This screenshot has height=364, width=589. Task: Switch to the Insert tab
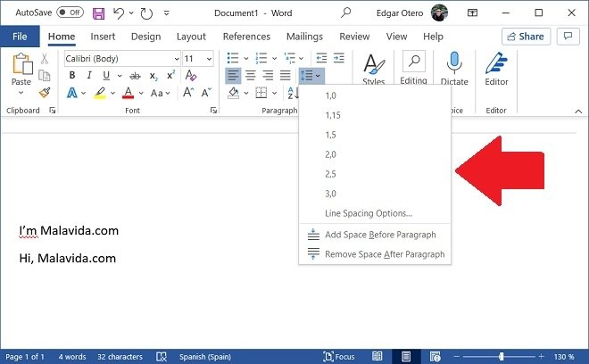point(103,37)
